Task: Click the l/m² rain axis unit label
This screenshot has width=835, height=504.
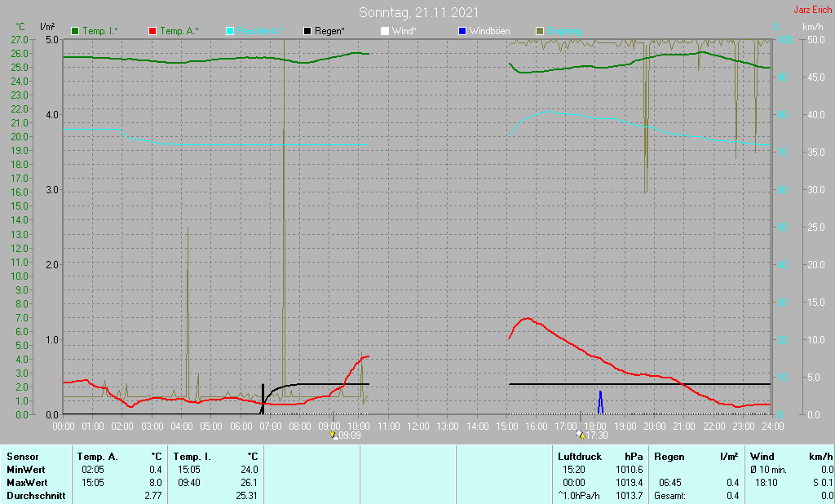Action: [x=47, y=27]
